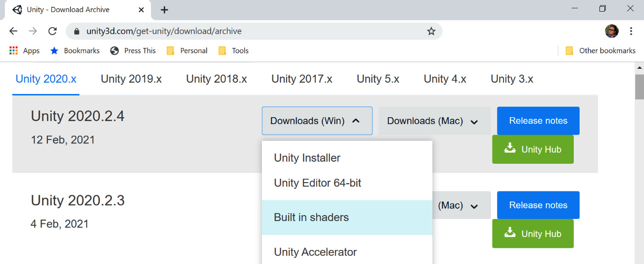The image size is (644, 264).
Task: Minimize the Chrome window
Action: (x=575, y=8)
